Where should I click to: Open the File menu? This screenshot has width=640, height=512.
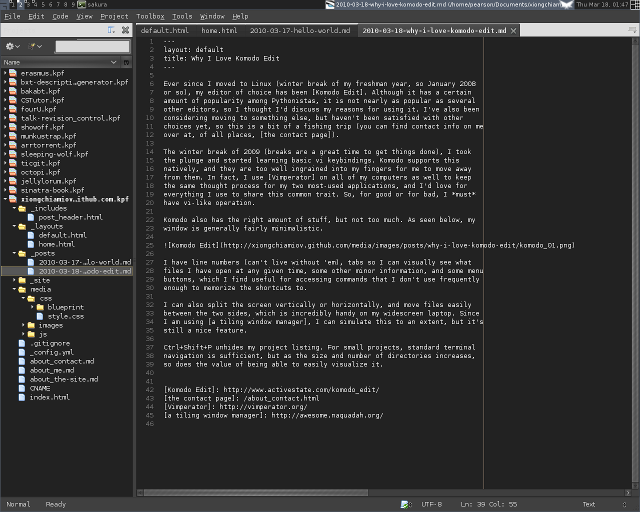(x=12, y=16)
